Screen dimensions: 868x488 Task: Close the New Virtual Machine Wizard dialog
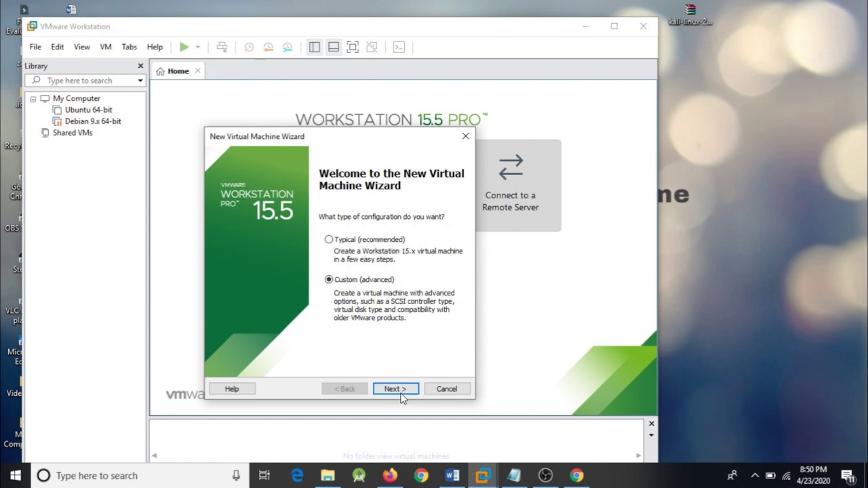(x=465, y=136)
